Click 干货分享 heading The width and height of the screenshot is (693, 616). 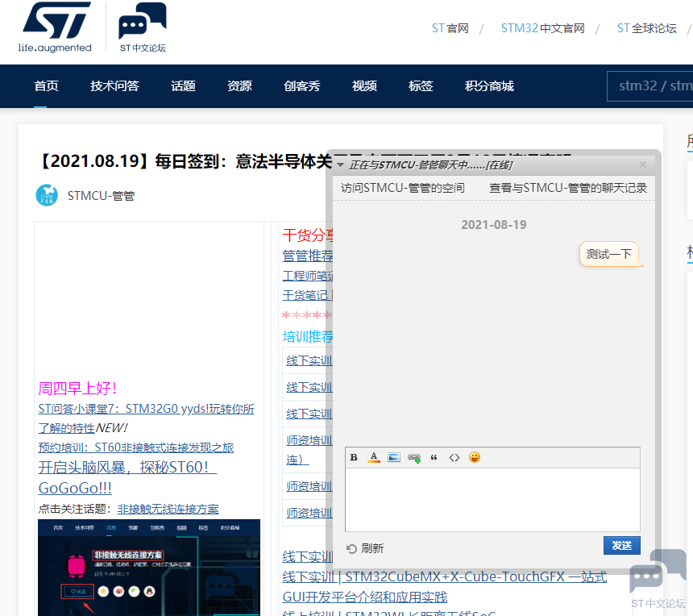(308, 235)
